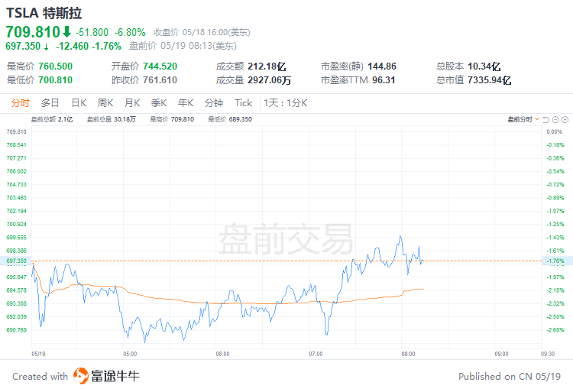This screenshot has height=392, width=573.
Task: Click the 08:00 time axis label
Action: (x=408, y=354)
